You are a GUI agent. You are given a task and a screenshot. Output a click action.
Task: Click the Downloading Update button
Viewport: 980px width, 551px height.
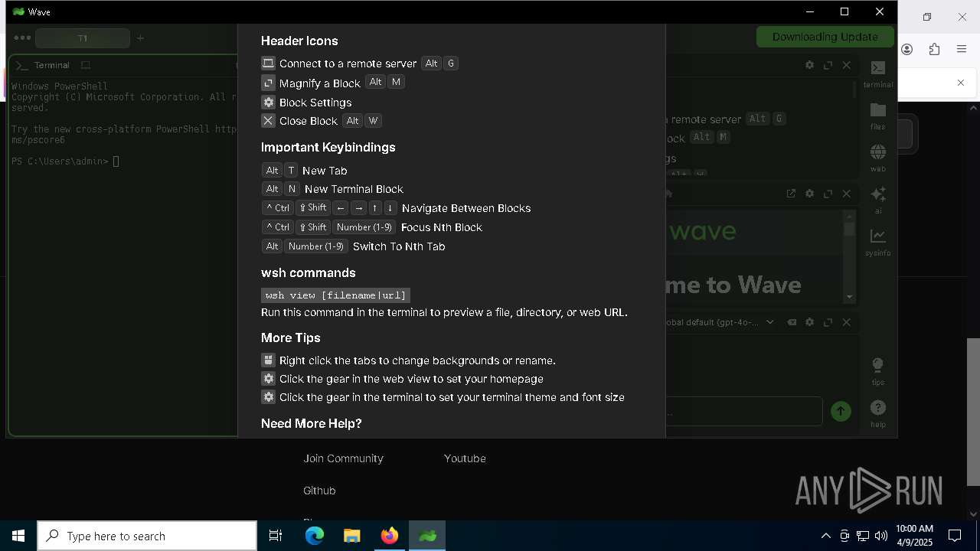825,37
